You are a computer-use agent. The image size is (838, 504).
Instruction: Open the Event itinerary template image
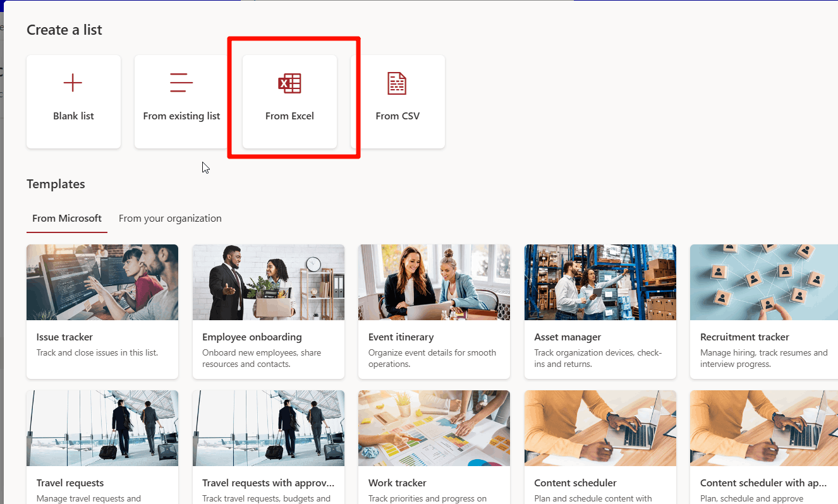pyautogui.click(x=434, y=282)
